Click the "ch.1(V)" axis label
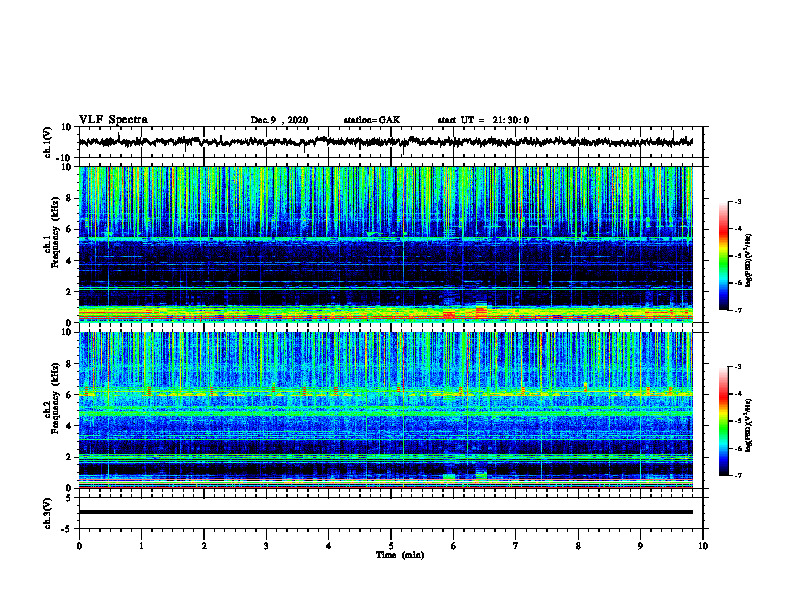This screenshot has height=612, width=792. click(x=48, y=142)
